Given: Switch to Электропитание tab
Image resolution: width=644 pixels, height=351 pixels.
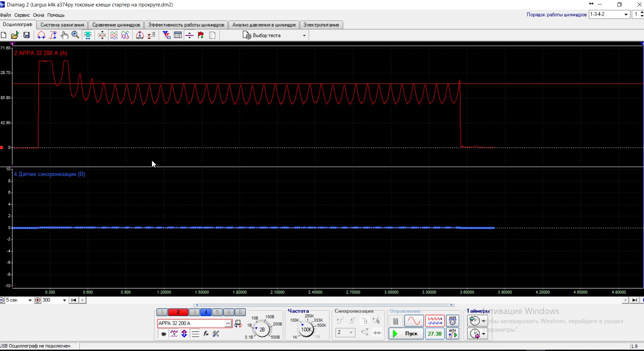Looking at the screenshot, I should click(x=321, y=25).
